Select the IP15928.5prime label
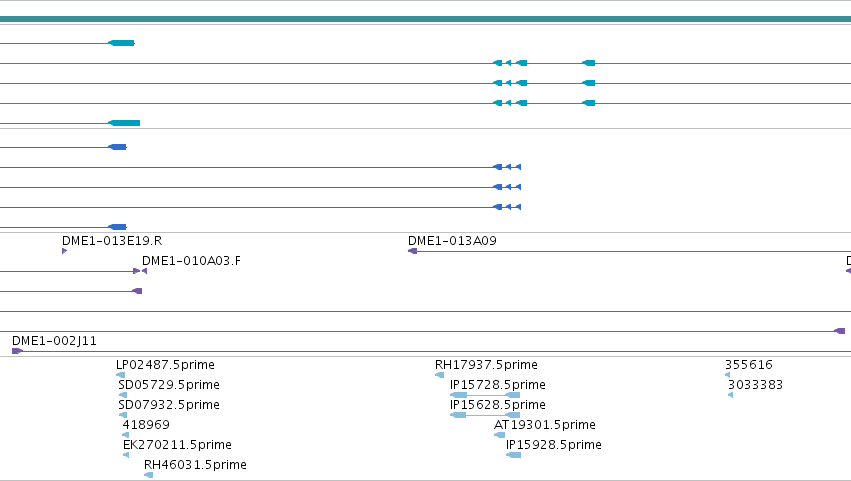851x481 pixels. 554,445
